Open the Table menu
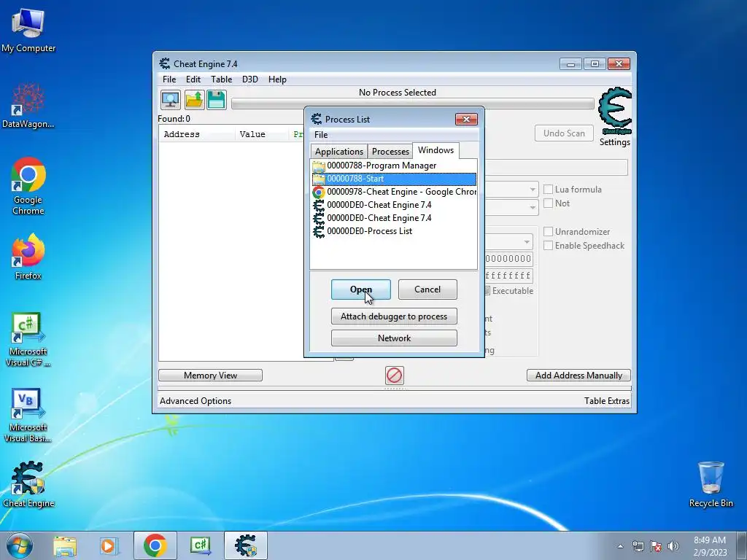Image resolution: width=747 pixels, height=560 pixels. [x=222, y=79]
